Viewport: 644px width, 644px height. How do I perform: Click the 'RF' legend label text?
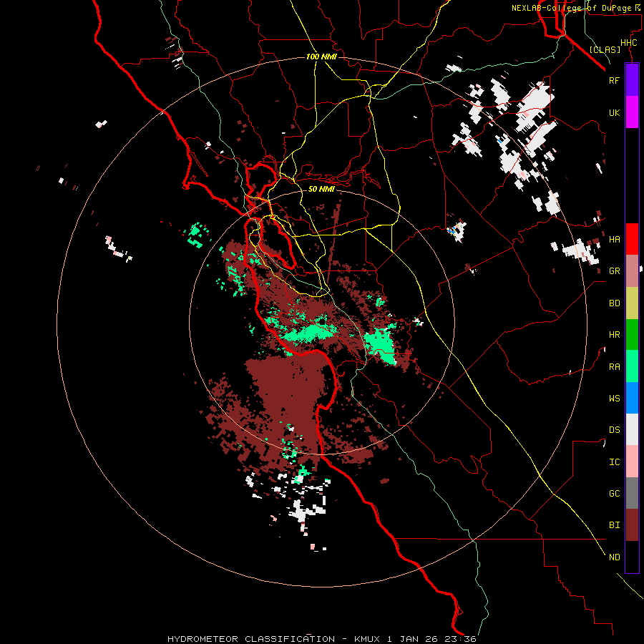[614, 80]
